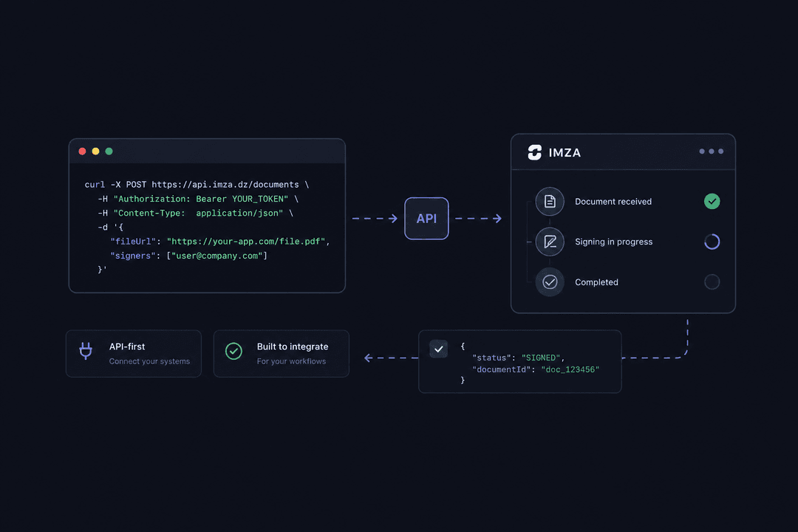The image size is (798, 532).
Task: Click the Content-Type application/json line
Action: (195, 213)
